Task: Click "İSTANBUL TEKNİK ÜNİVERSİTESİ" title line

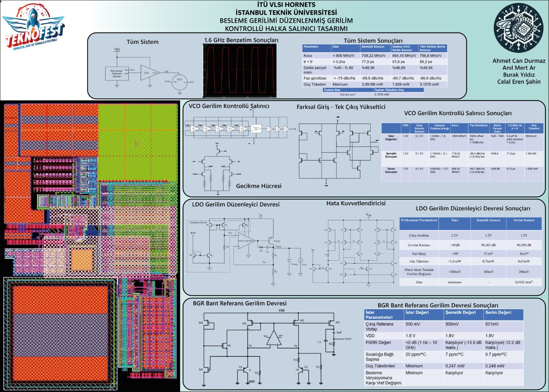Action: tap(286, 12)
